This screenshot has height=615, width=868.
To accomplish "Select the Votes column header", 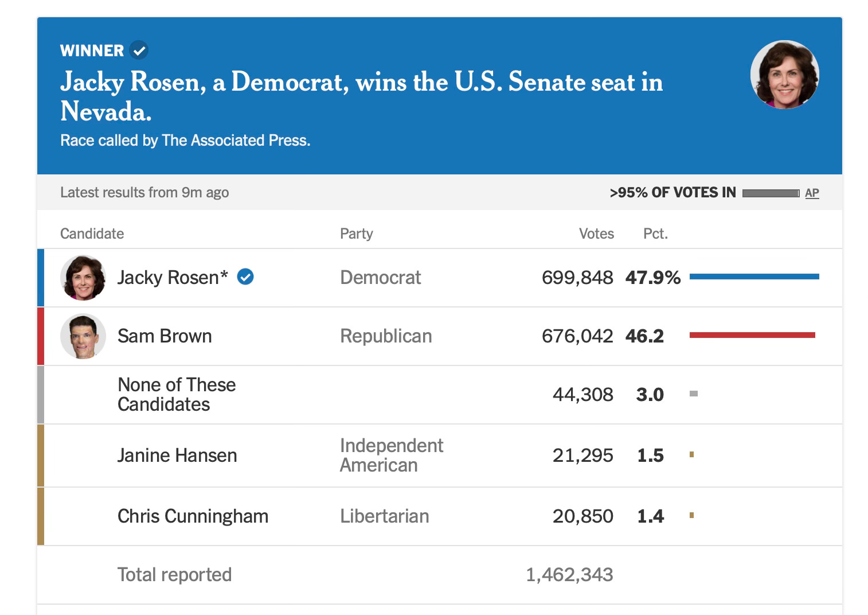I will [596, 233].
